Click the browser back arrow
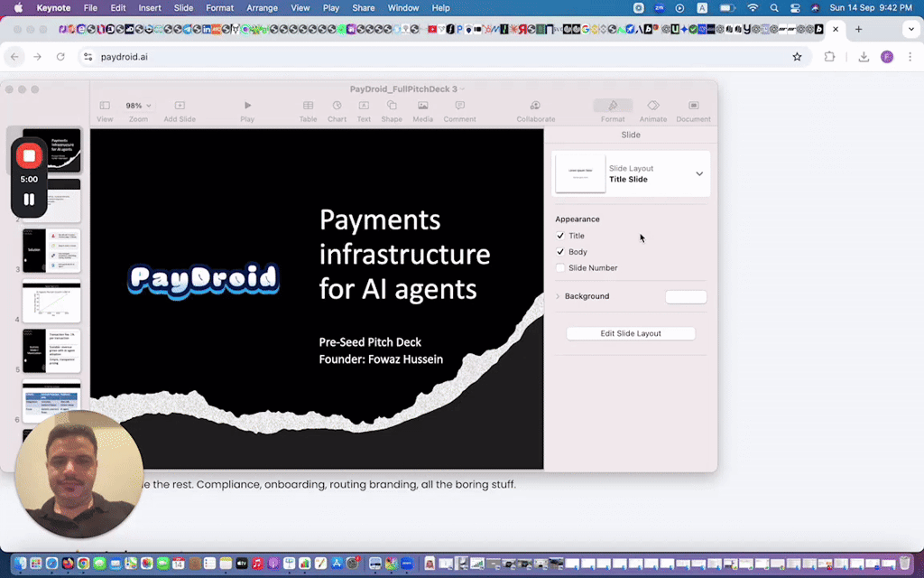The image size is (924, 578). [x=14, y=57]
